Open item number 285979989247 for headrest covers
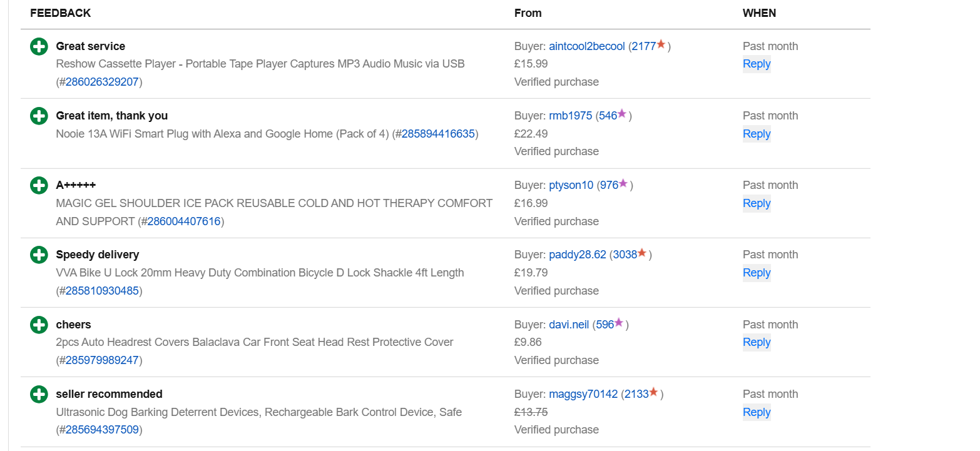The width and height of the screenshot is (980, 451). click(102, 360)
